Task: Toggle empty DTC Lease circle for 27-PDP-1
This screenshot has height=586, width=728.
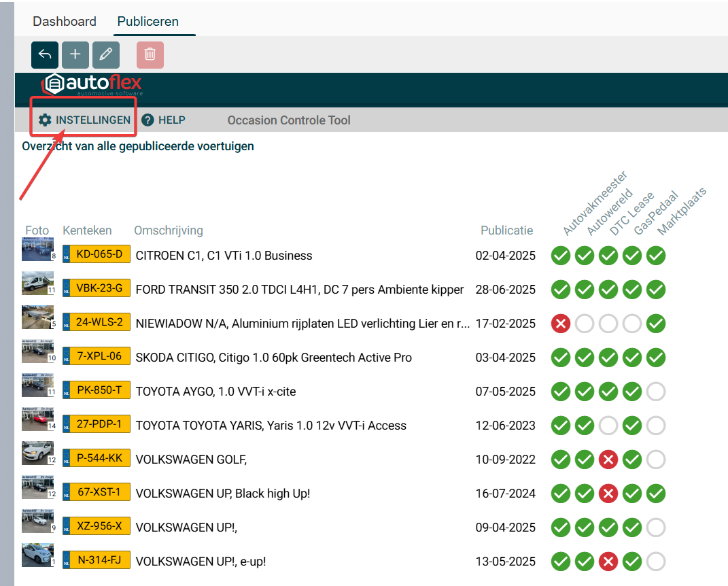Action: [x=608, y=426]
